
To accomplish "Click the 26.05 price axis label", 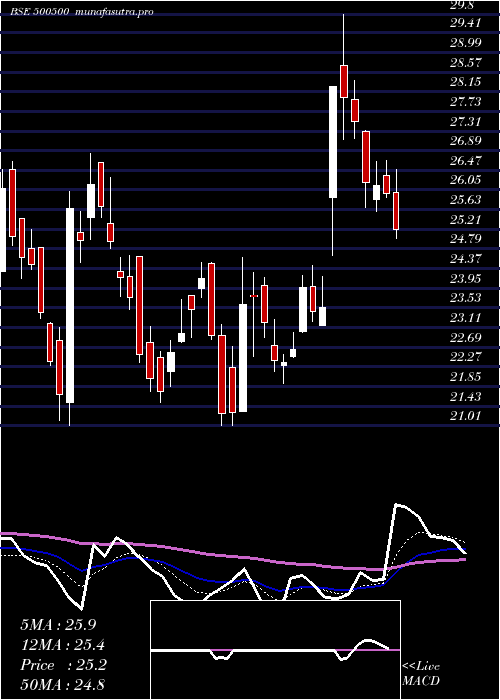I will pos(465,180).
